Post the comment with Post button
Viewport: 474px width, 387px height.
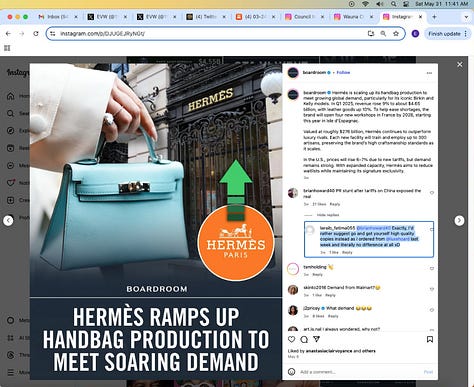click(x=428, y=372)
